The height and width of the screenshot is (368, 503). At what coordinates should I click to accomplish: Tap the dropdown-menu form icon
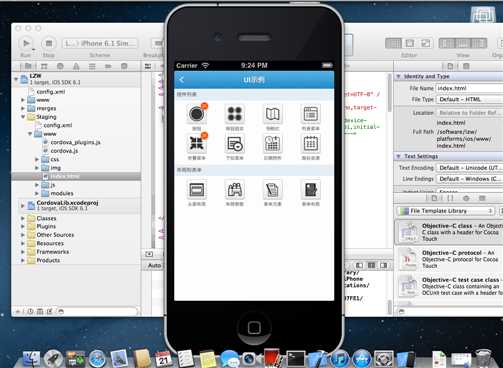pyautogui.click(x=235, y=144)
